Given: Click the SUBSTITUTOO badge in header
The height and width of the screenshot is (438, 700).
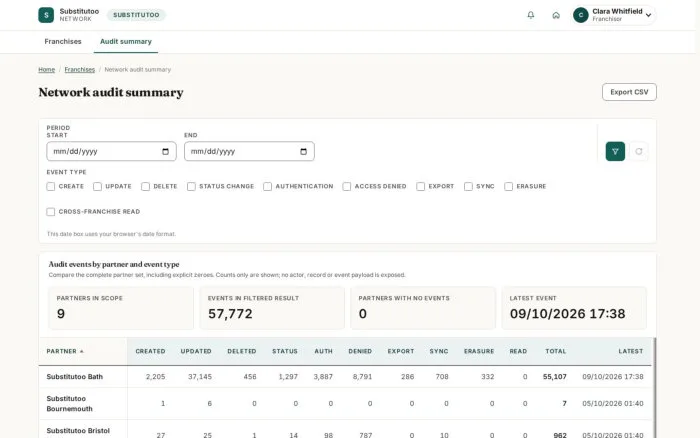Looking at the screenshot, I should coord(136,15).
